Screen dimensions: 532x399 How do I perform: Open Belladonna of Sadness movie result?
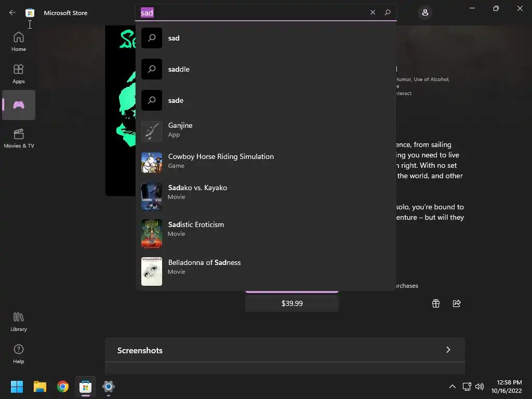click(266, 271)
